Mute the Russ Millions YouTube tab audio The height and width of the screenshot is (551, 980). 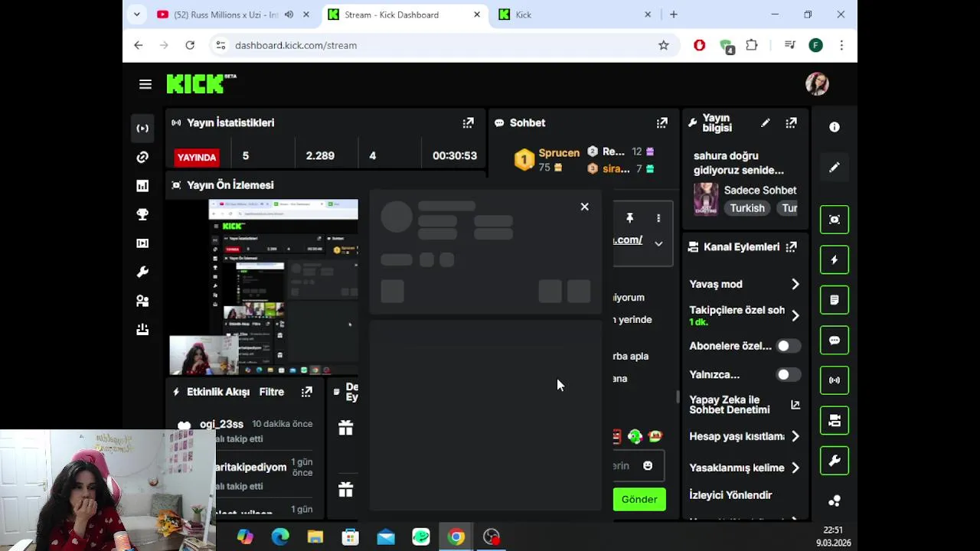click(x=289, y=15)
